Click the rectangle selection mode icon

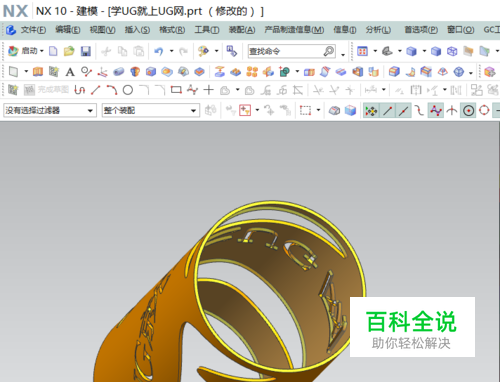tap(305, 110)
